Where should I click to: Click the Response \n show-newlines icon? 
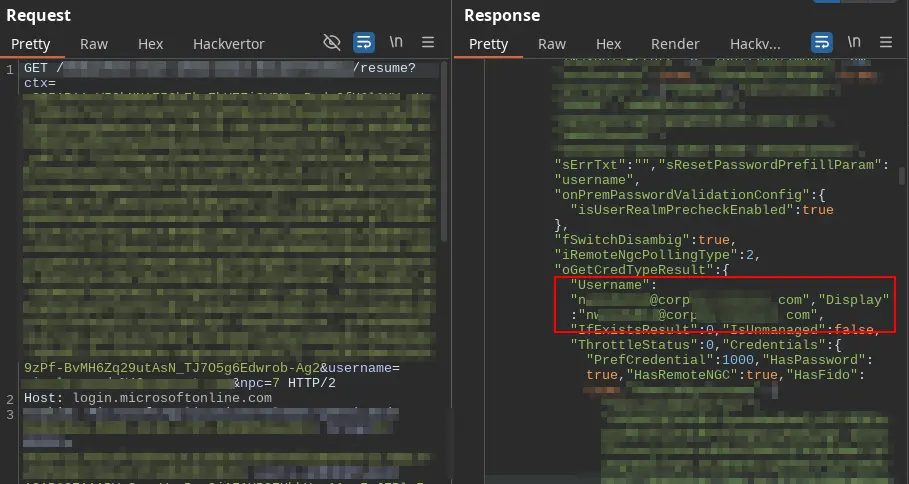[854, 43]
